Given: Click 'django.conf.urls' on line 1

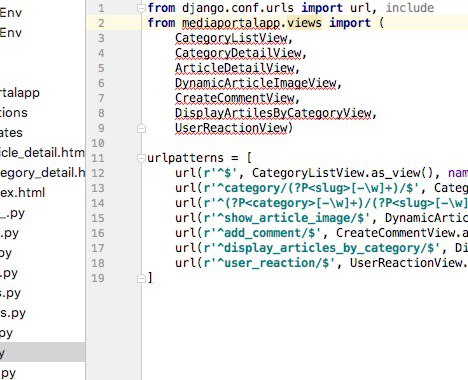Looking at the screenshot, I should click(238, 8).
